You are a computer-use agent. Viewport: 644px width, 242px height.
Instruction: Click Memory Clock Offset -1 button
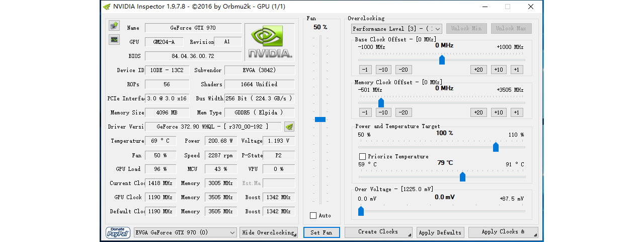coord(365,112)
